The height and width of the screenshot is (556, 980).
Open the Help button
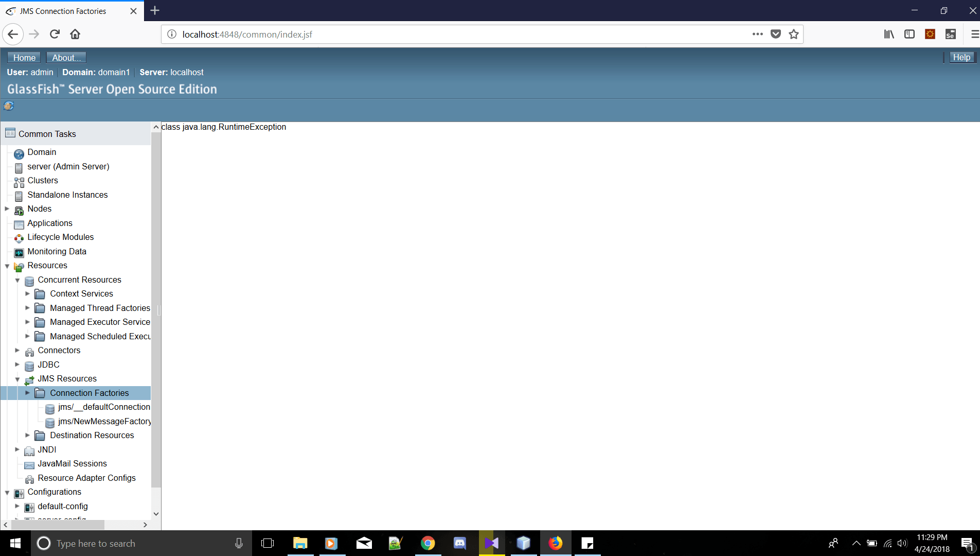[961, 57]
